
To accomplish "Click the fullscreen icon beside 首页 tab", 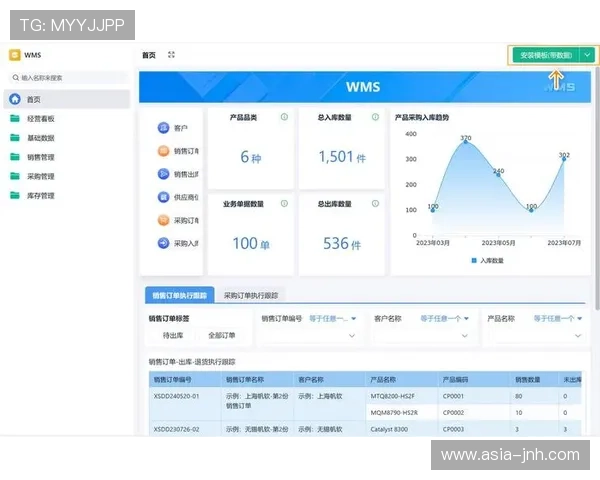I will click(172, 55).
